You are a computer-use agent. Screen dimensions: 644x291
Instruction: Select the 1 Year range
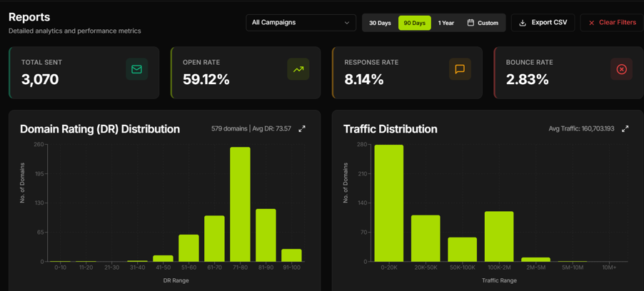coord(446,23)
